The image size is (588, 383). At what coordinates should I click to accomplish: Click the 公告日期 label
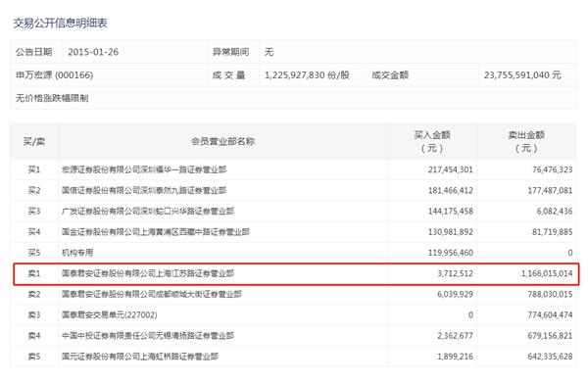[x=33, y=52]
